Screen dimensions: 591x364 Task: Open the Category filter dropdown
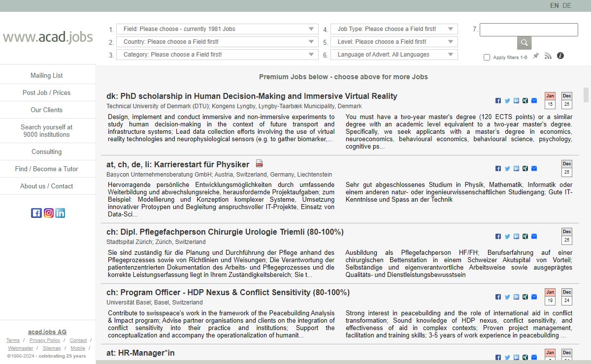click(x=217, y=55)
